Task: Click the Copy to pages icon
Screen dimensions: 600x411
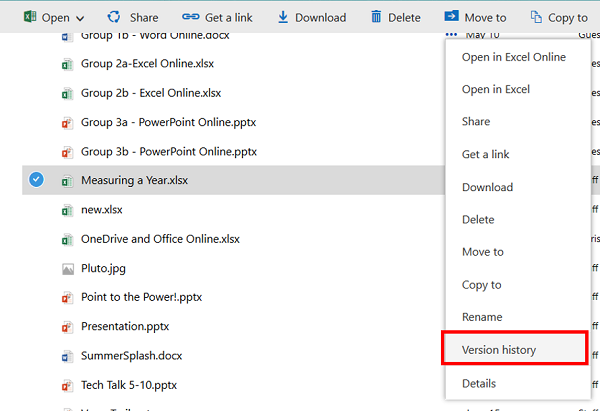Action: click(x=536, y=17)
